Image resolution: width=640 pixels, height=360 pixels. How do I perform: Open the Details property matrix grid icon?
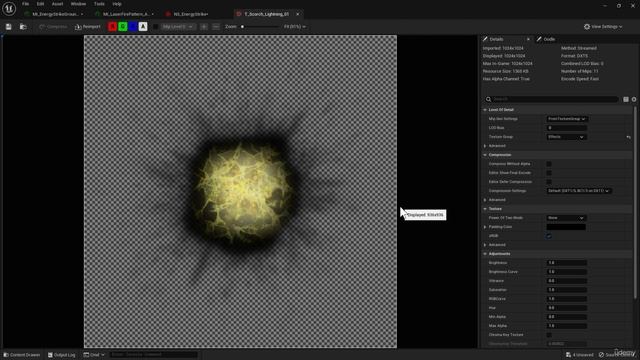tap(626, 99)
